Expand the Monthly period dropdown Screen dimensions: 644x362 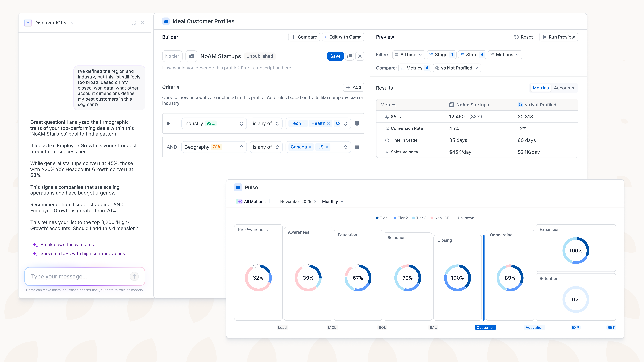click(x=332, y=202)
